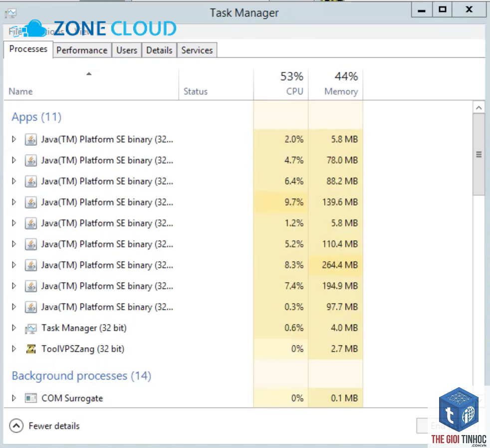Viewport: 490px width, 448px height.
Task: Click Task Manager title bar icon
Action: (x=10, y=13)
